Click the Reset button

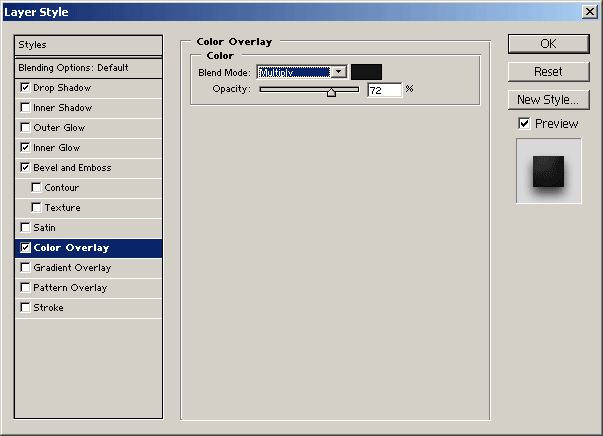[x=548, y=72]
